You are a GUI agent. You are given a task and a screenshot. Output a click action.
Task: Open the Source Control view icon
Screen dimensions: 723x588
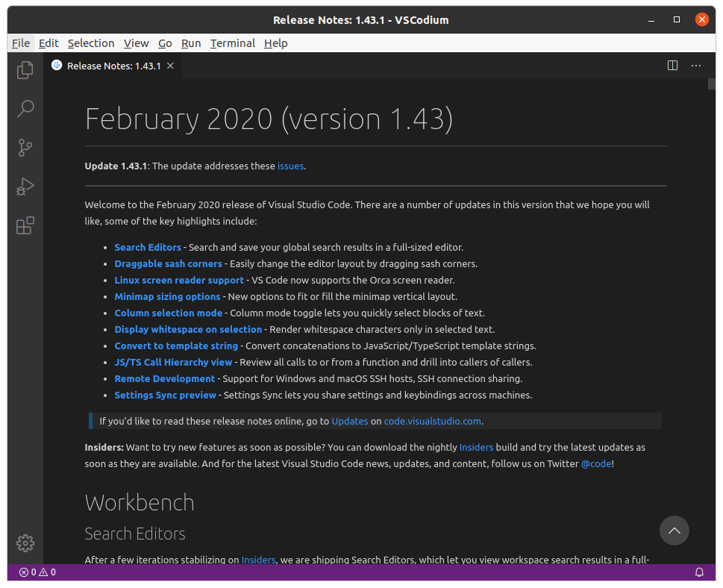(x=25, y=148)
